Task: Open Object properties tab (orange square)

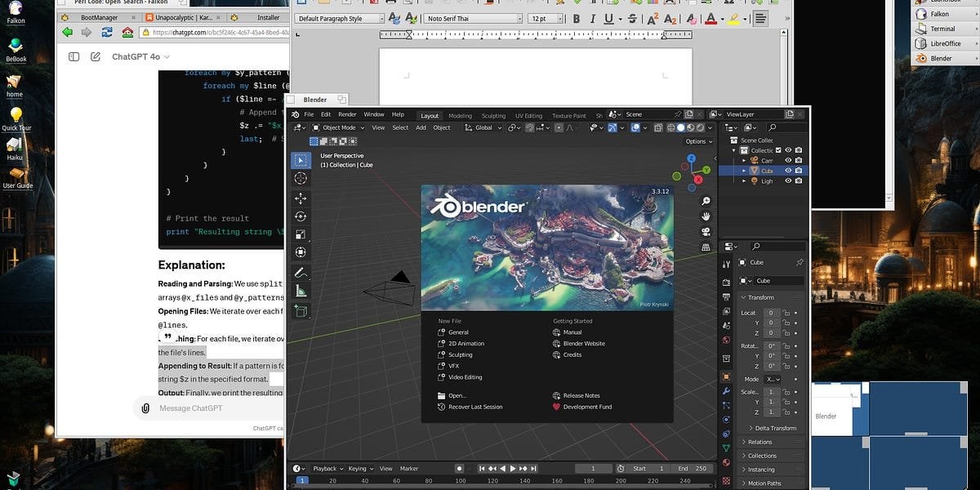Action: point(726,376)
